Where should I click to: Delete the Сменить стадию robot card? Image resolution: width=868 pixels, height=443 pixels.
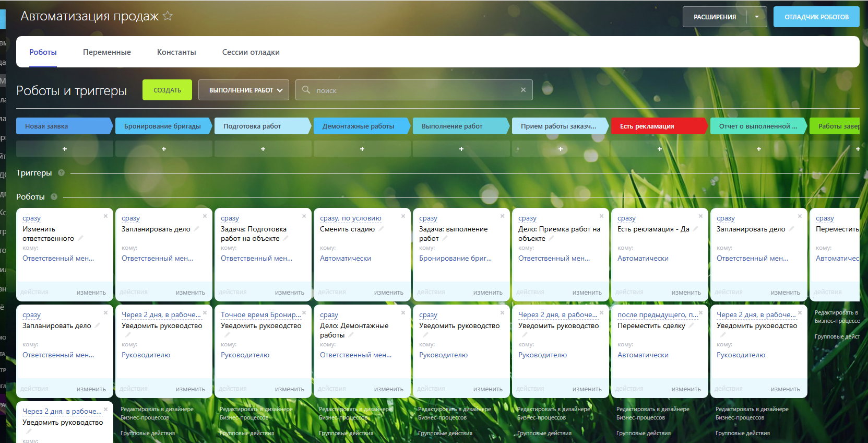[403, 216]
